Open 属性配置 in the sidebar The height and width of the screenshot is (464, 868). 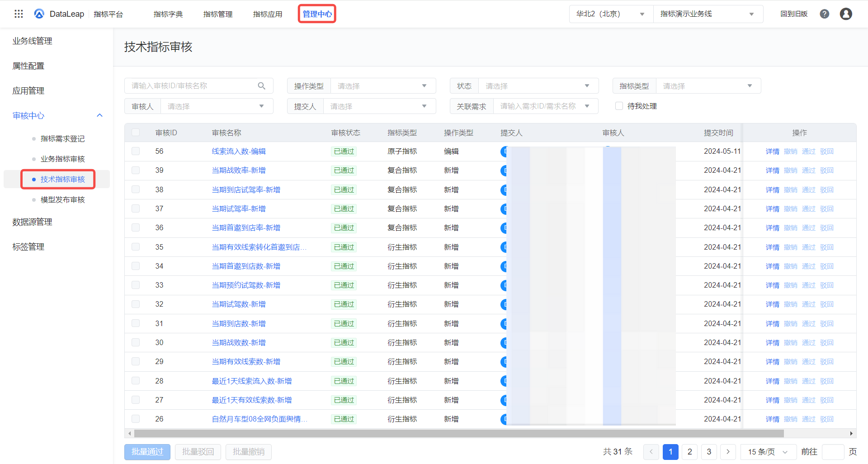[28, 66]
